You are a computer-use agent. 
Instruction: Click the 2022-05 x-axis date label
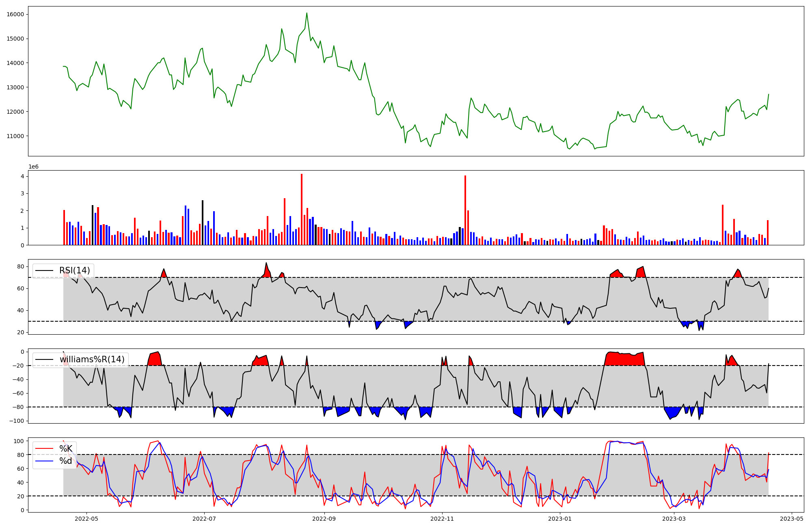[86, 519]
